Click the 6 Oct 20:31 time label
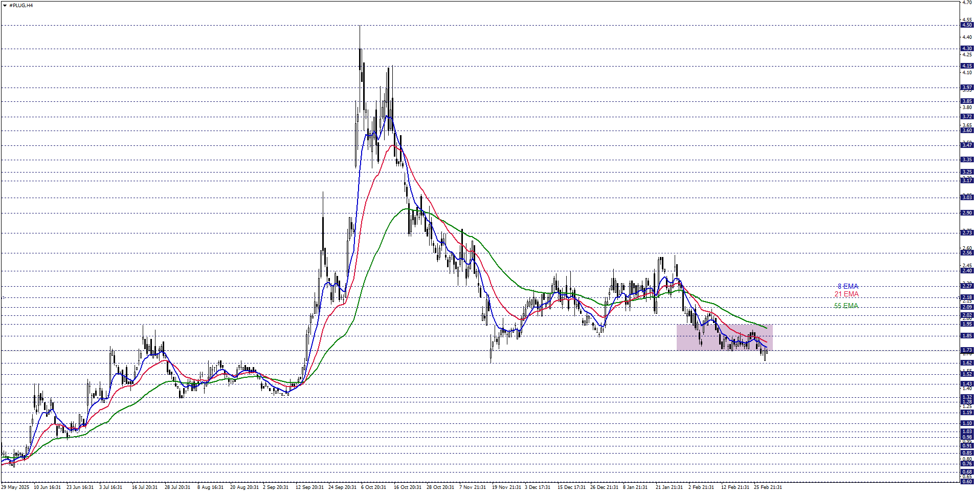The image size is (980, 493). [373, 487]
